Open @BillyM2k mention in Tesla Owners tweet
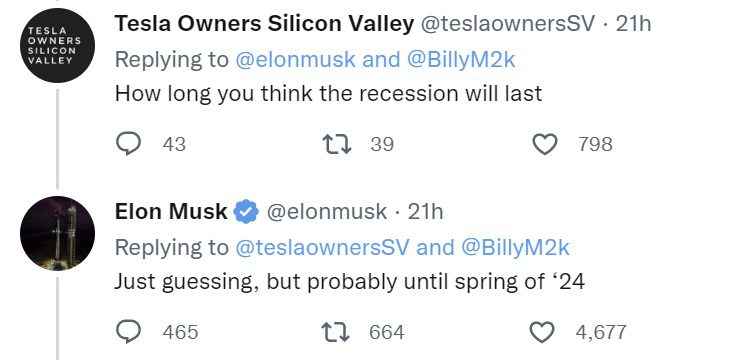The image size is (737, 360). point(461,60)
